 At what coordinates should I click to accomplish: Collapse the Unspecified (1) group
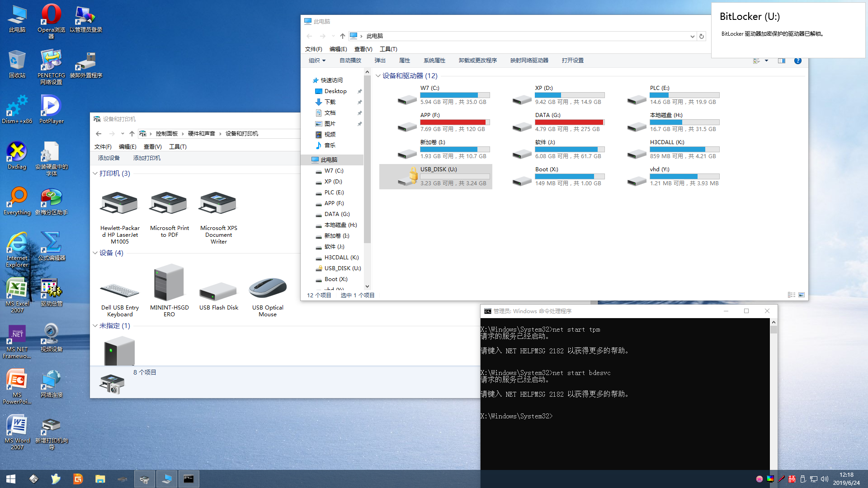[95, 326]
